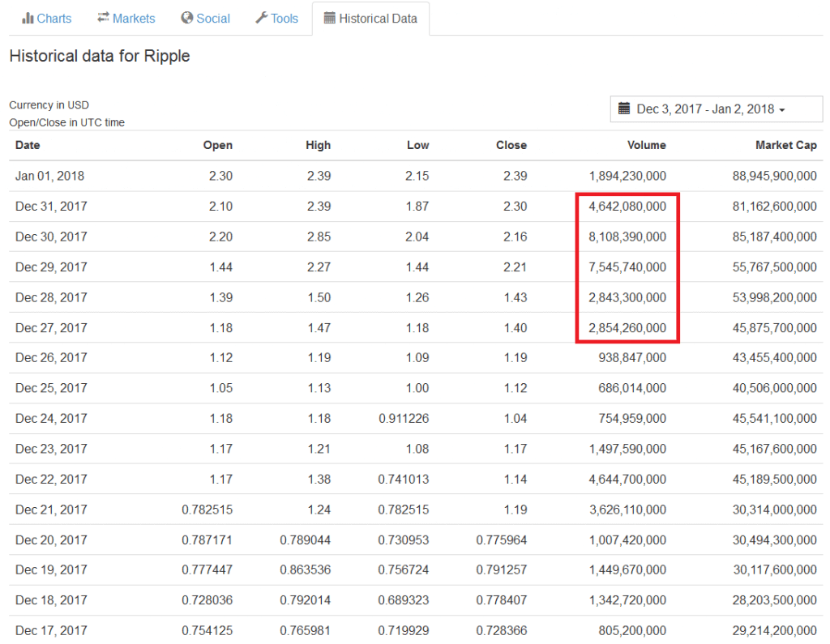Go to the Tools tab
Image resolution: width=830 pixels, height=644 pixels.
(x=277, y=19)
